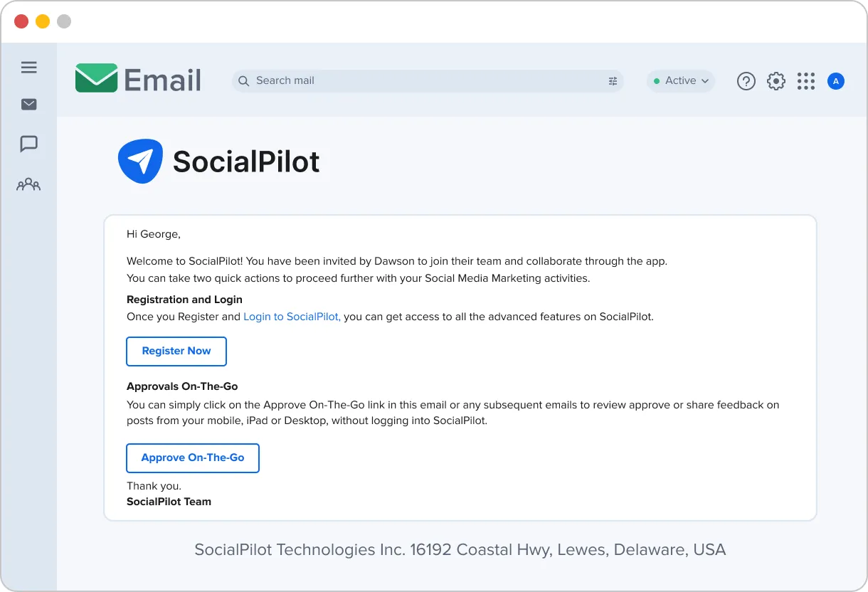Screen dimensions: 868x592
Task: Open the mail envelope icon in sidebar
Action: tap(28, 105)
